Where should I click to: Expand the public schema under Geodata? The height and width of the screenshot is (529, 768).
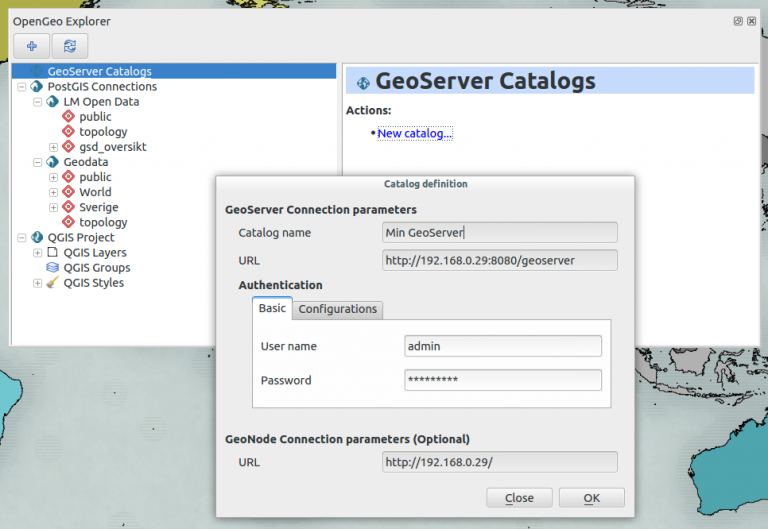[53, 177]
